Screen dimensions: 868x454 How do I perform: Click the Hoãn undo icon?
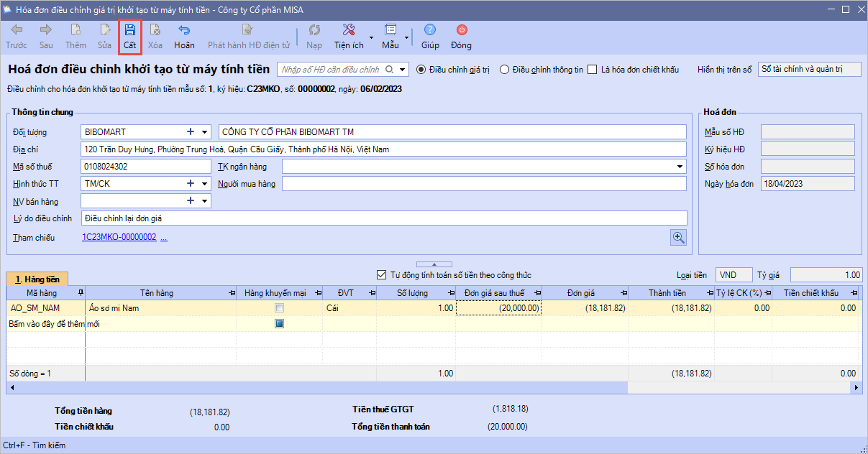click(x=184, y=31)
